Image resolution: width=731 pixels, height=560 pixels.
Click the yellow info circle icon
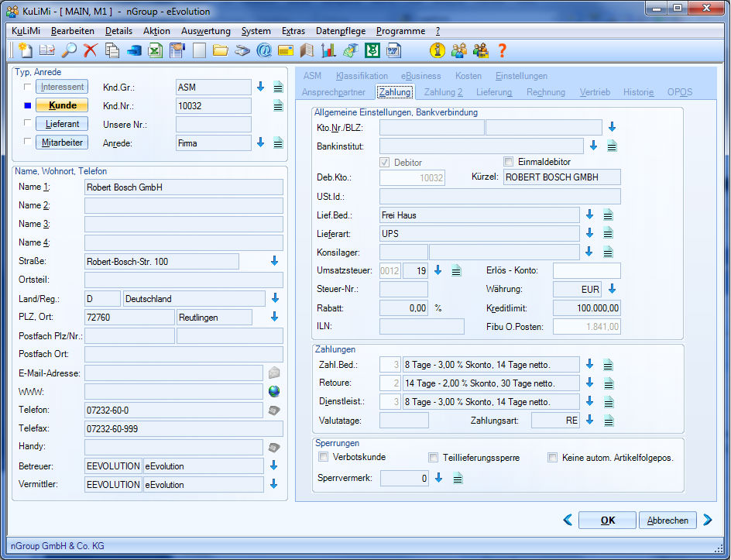[438, 50]
